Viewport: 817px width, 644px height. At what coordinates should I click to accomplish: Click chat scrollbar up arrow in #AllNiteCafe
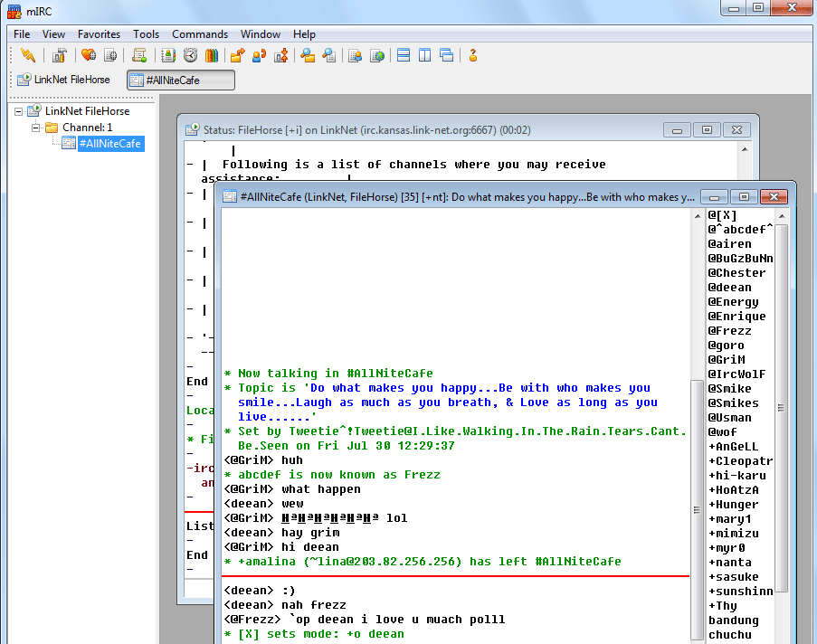(x=698, y=215)
